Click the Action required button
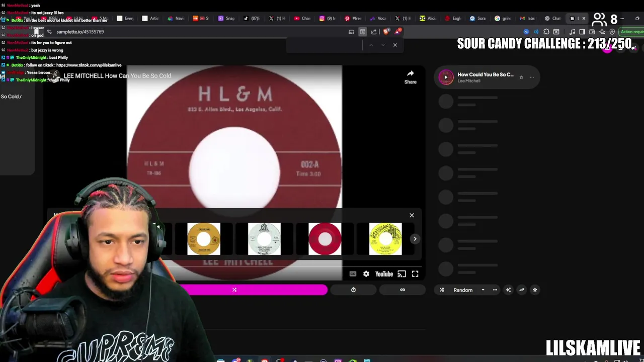 point(632,32)
